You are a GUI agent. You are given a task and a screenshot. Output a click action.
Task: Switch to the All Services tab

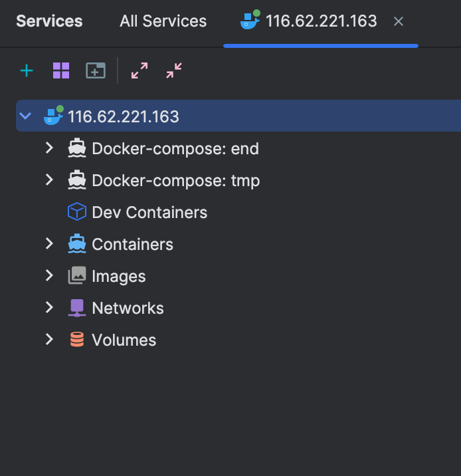[x=163, y=21]
